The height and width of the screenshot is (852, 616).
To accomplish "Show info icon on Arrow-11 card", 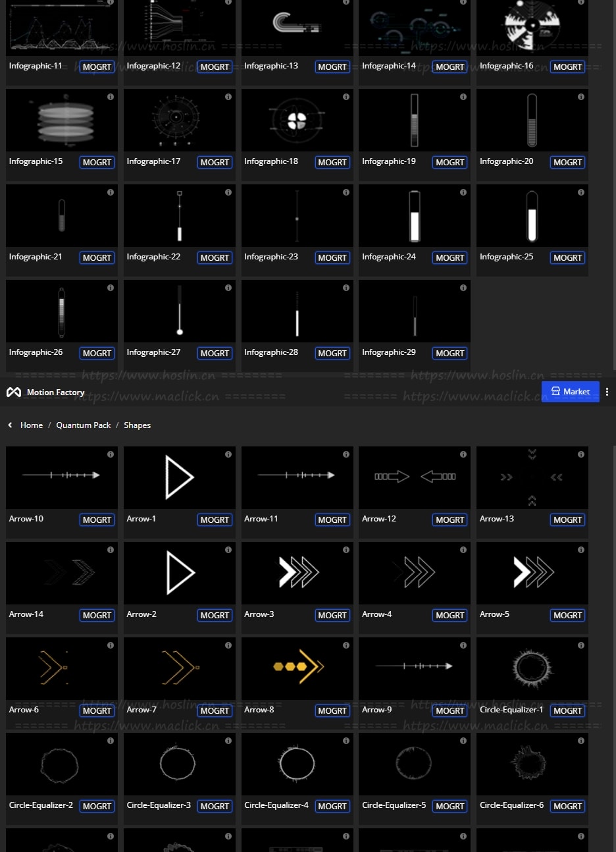I will tap(346, 454).
